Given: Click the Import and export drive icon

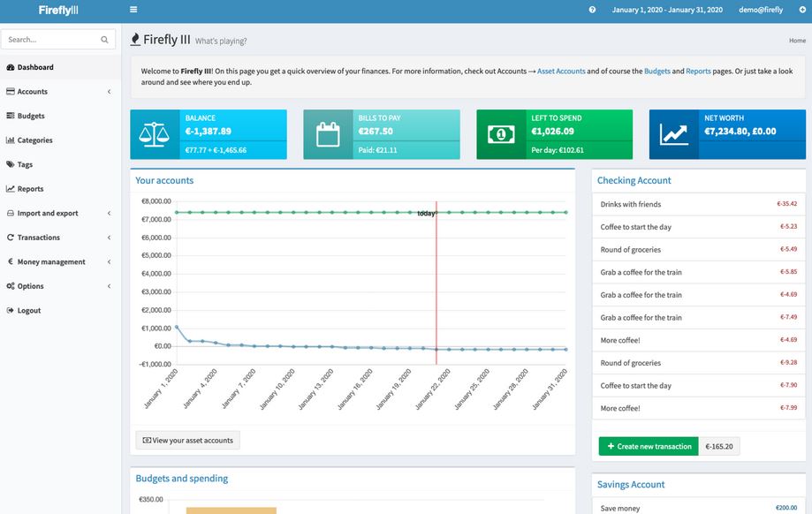Looking at the screenshot, I should (11, 213).
